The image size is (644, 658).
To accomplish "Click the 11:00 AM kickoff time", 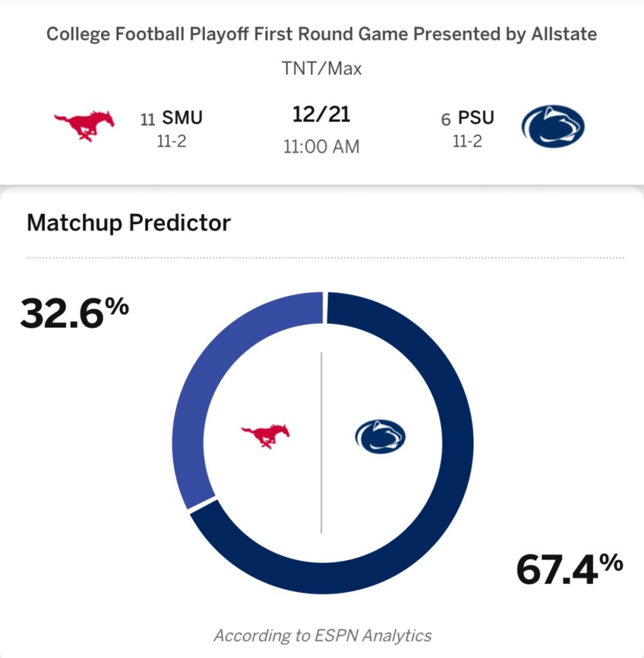I will (x=321, y=147).
